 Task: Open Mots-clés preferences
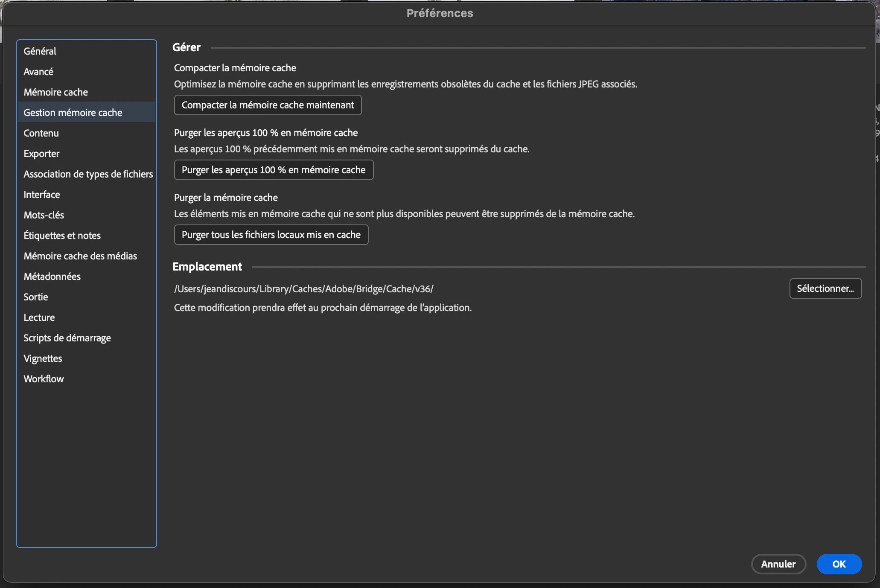click(44, 215)
